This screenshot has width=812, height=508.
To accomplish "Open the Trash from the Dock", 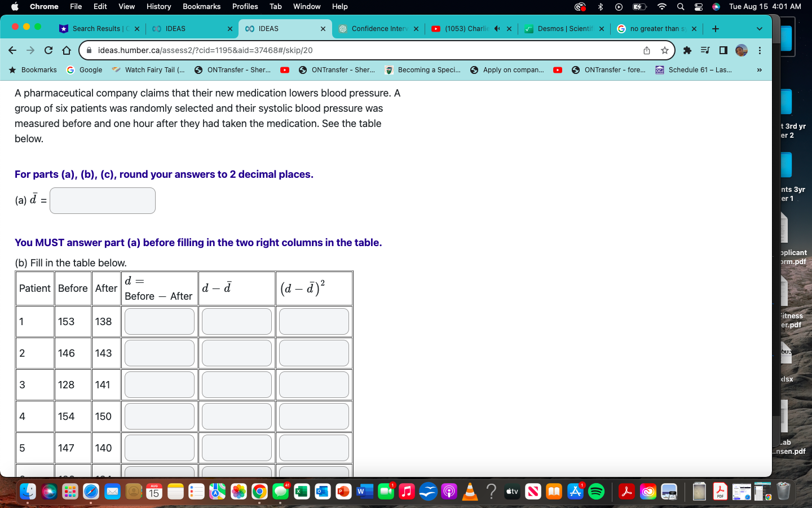I will [783, 492].
